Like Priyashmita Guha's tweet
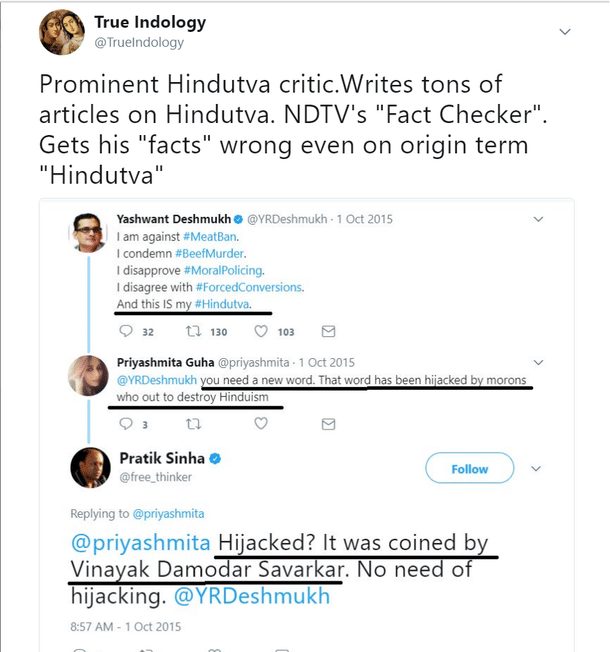 pyautogui.click(x=261, y=423)
